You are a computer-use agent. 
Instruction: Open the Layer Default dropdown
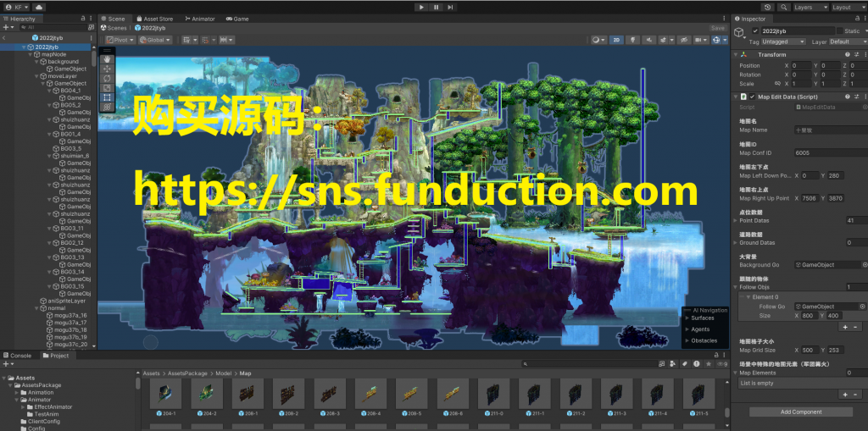(x=848, y=41)
